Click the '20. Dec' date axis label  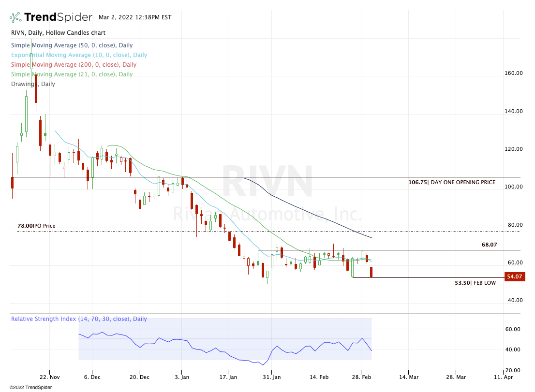tap(139, 377)
